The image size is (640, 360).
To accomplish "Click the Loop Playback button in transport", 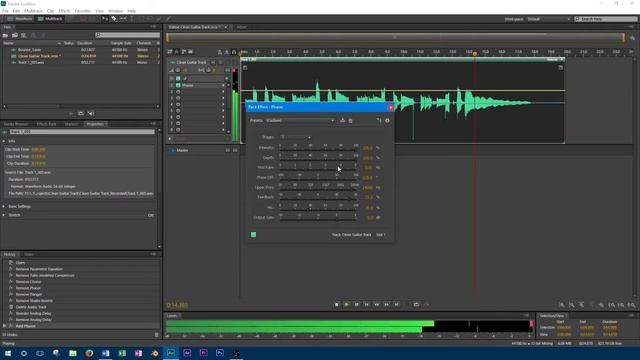I will [x=416, y=304].
